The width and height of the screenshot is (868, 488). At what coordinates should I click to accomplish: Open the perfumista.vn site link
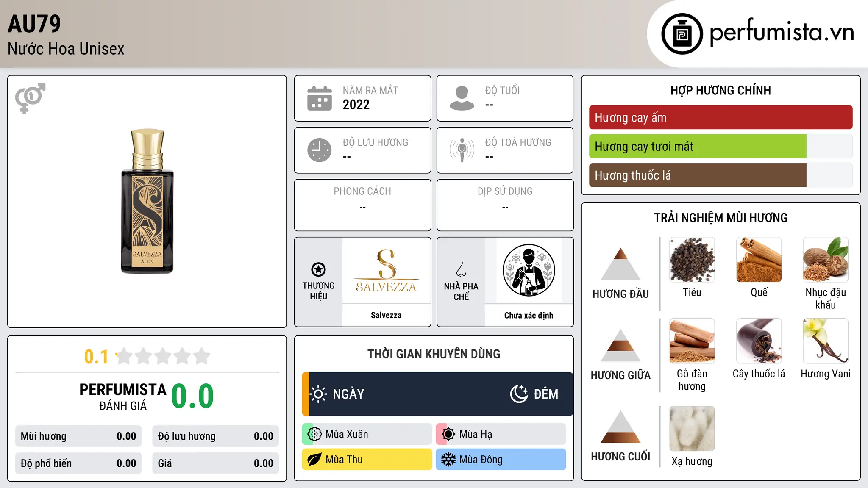point(782,32)
